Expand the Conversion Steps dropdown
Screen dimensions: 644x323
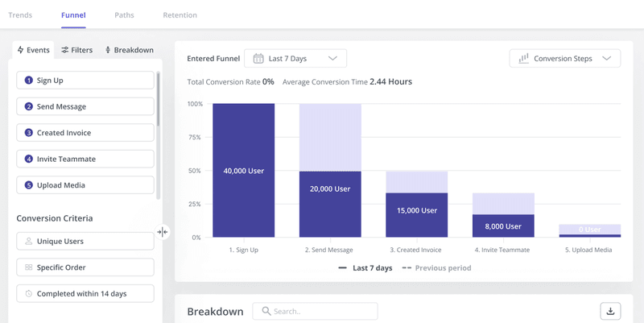[565, 59]
